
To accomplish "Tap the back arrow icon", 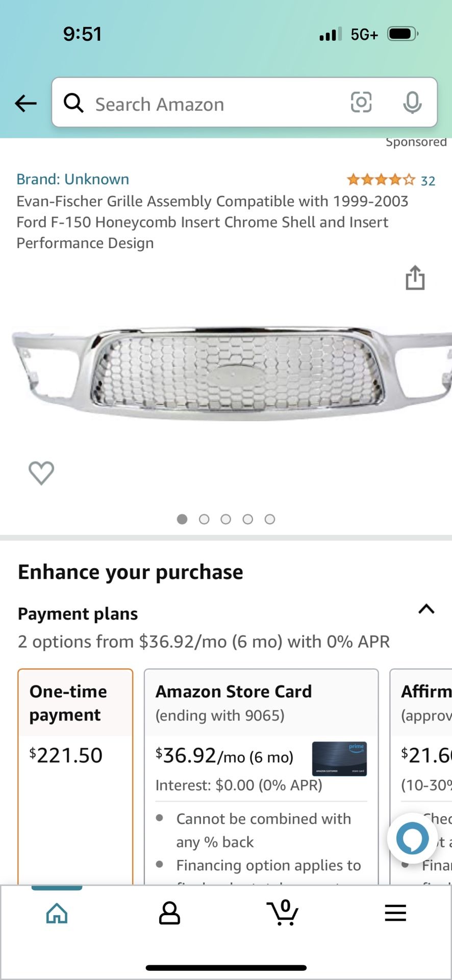I will tap(26, 104).
